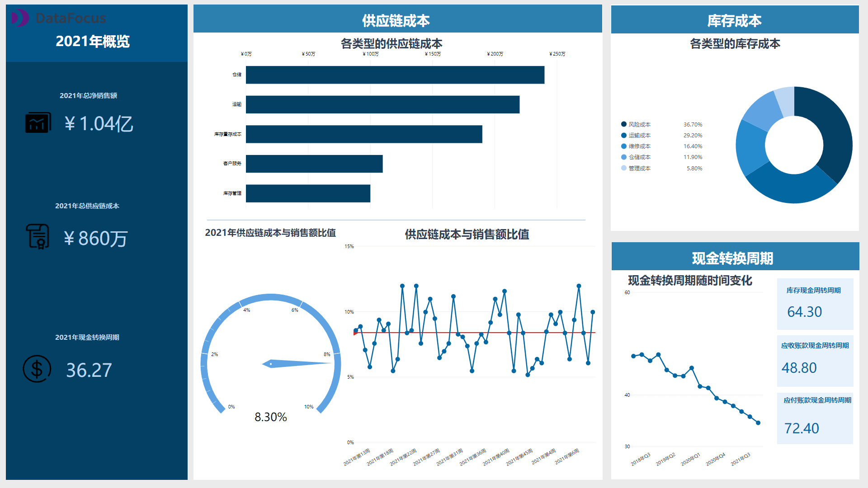
Task: Click the 维修成本 legend label
Action: tap(640, 146)
